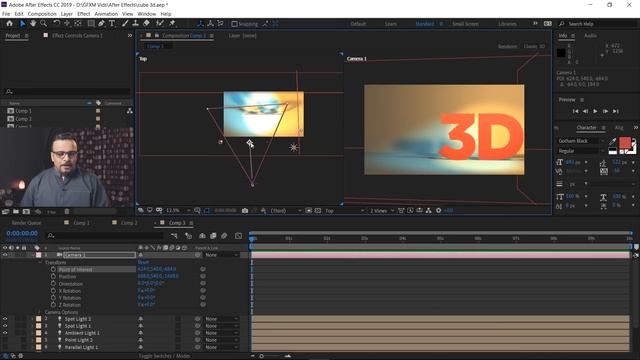Enable the Snapping checkbox
640x360 pixels.
[x=234, y=24]
